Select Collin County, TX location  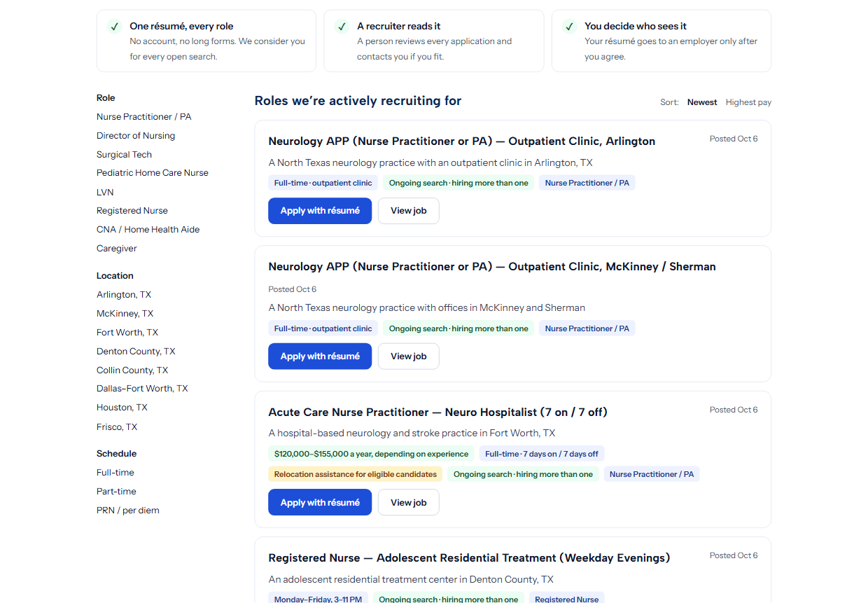[132, 370]
